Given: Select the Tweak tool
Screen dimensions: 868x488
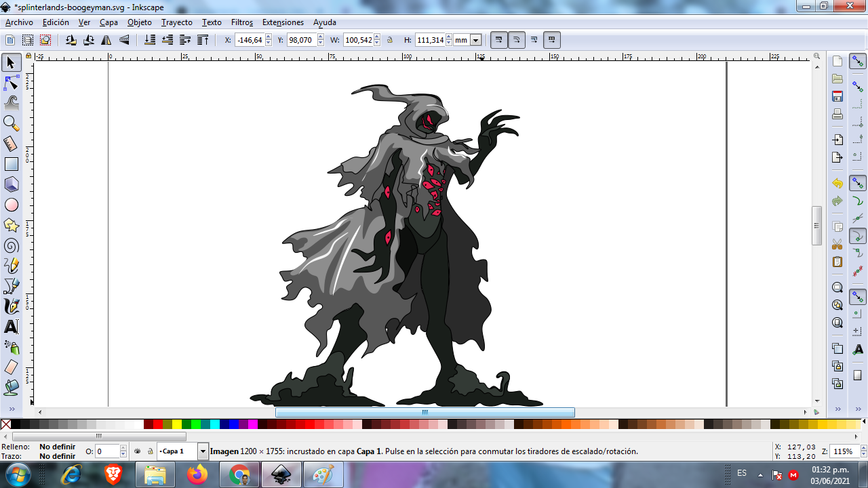Looking at the screenshot, I should point(11,103).
